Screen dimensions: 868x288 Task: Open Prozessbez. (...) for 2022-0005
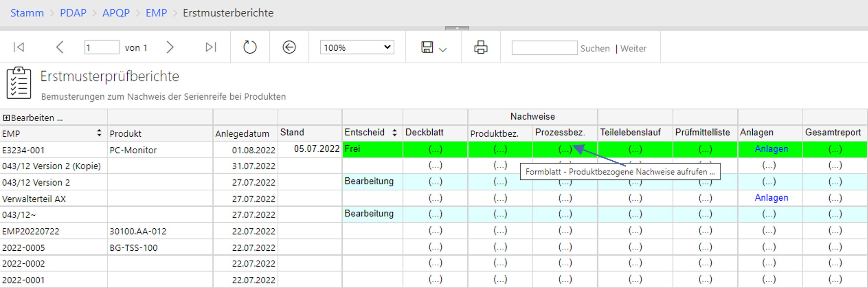(x=565, y=247)
